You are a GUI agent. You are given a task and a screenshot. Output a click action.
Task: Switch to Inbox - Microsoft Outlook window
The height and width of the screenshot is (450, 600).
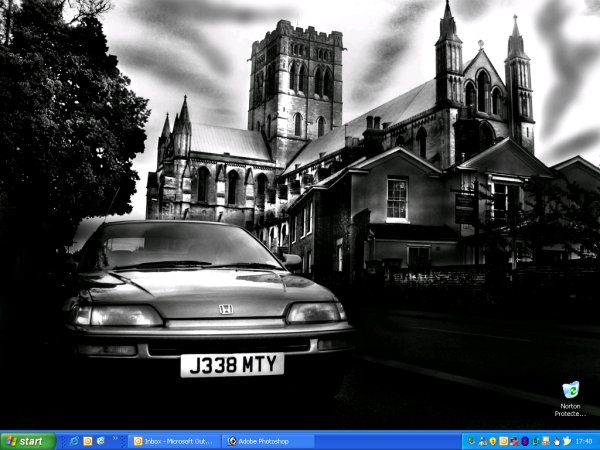pos(174,441)
